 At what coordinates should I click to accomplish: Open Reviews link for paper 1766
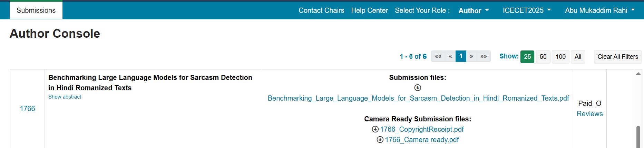point(589,114)
